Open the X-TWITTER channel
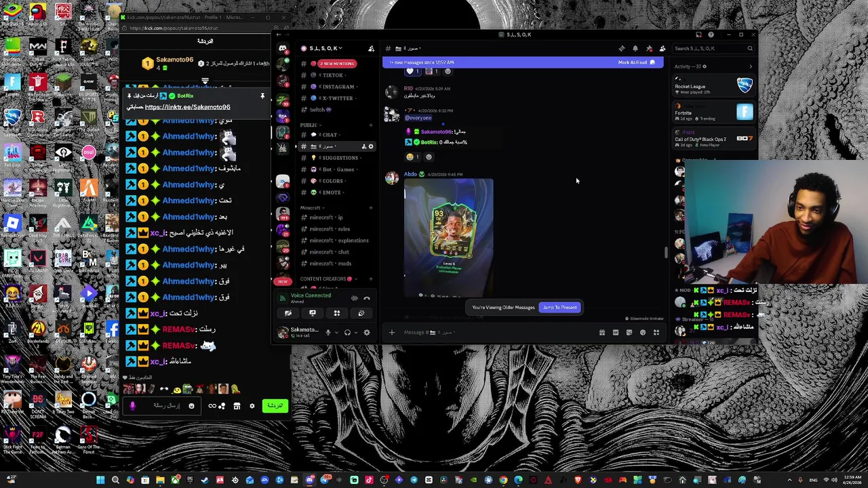Viewport: 868px width, 488px height. (337, 98)
